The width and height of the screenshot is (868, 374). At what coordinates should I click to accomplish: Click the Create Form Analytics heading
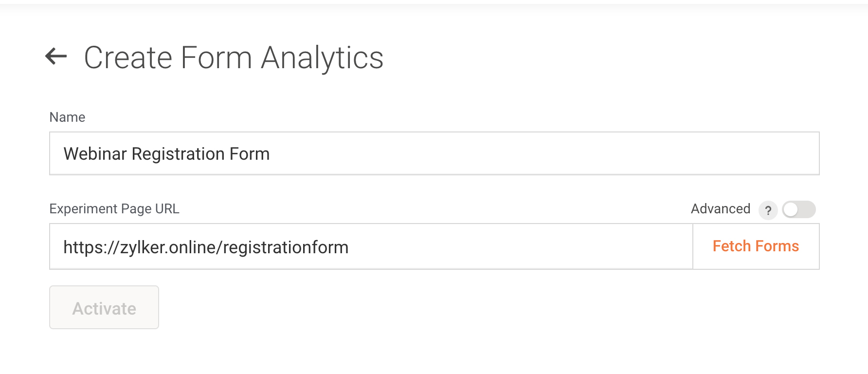(234, 57)
